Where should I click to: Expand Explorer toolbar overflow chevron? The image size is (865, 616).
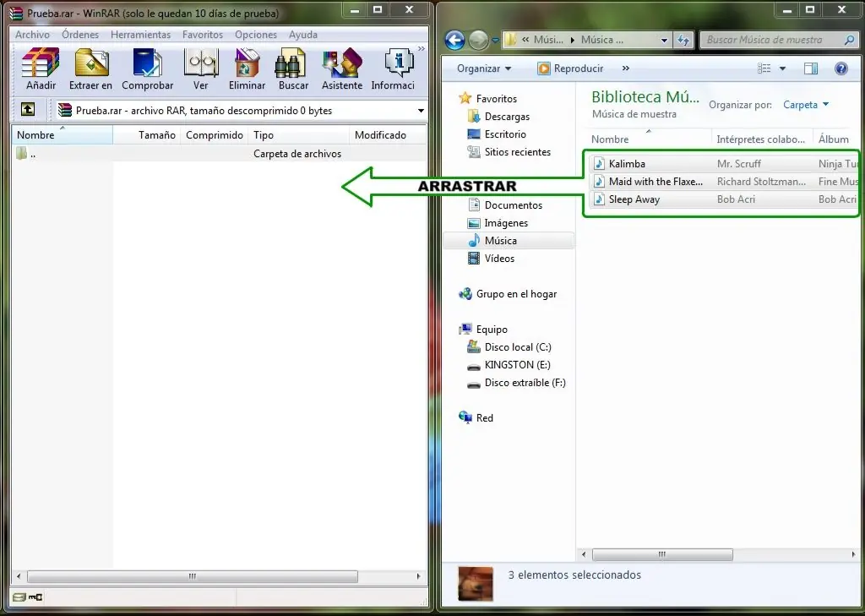[626, 68]
